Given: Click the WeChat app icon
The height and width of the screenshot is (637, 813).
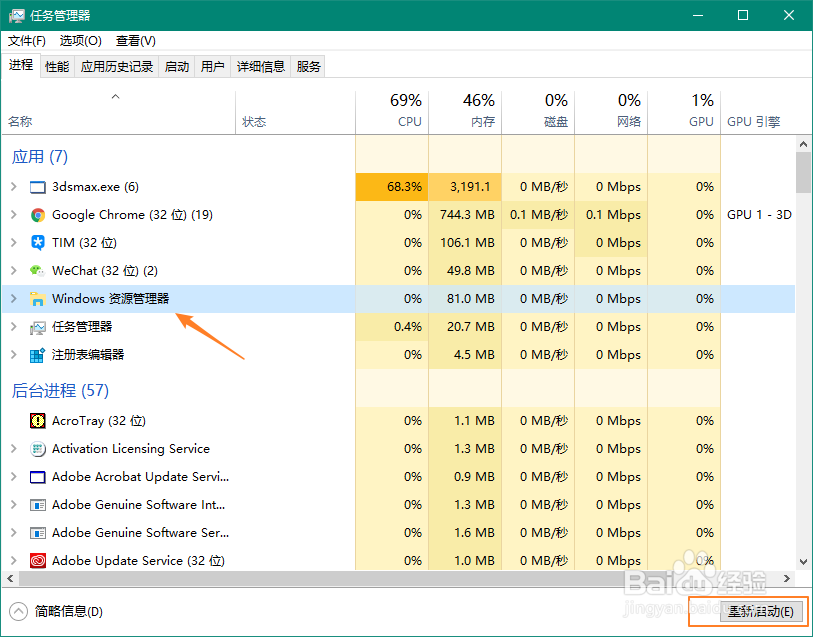Looking at the screenshot, I should click(37, 271).
